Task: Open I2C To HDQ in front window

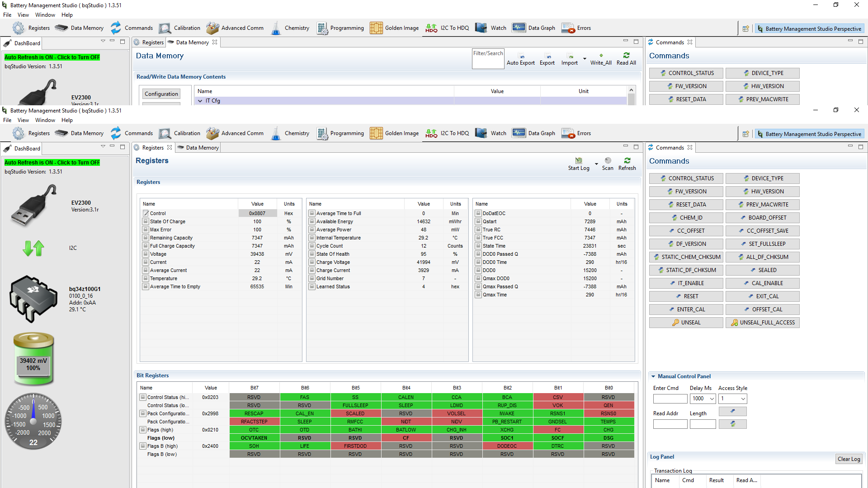Action: 447,133
